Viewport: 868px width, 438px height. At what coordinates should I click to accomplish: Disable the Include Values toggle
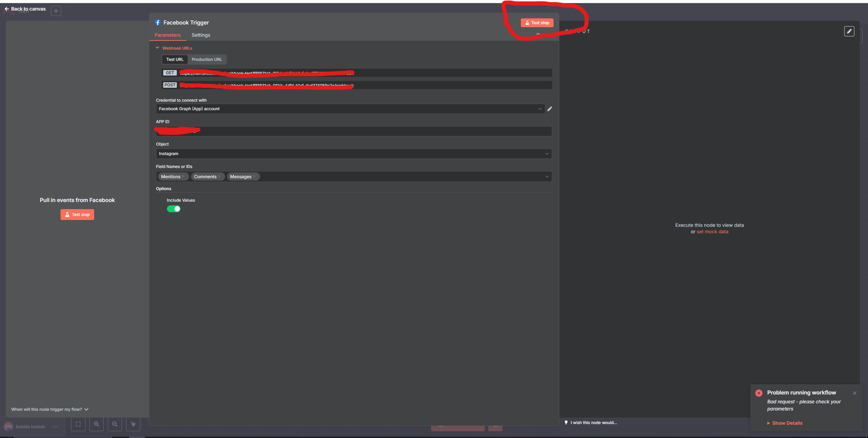pyautogui.click(x=174, y=209)
